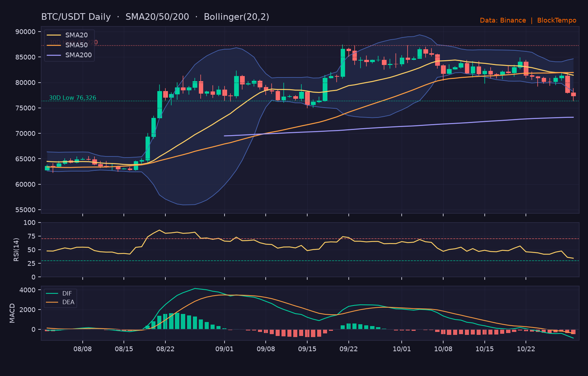The image size is (588, 376).
Task: Click the 30D Low 76,326 annotation
Action: tap(72, 98)
